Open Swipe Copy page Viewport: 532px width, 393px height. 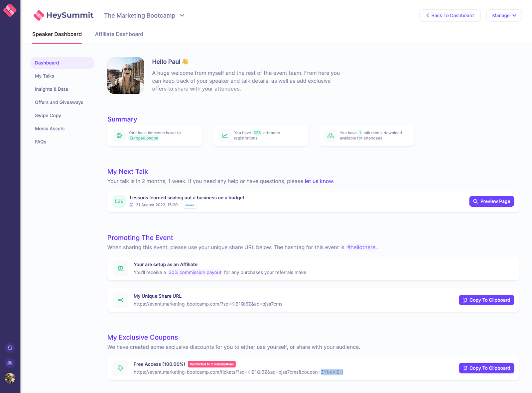click(48, 116)
